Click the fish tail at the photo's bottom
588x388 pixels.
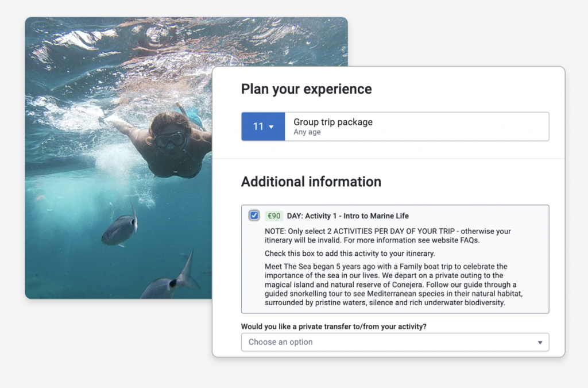tap(187, 274)
